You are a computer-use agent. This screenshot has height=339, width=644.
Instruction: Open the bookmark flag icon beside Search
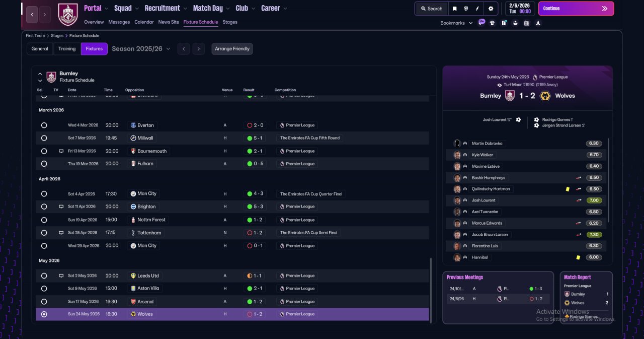coord(454,9)
